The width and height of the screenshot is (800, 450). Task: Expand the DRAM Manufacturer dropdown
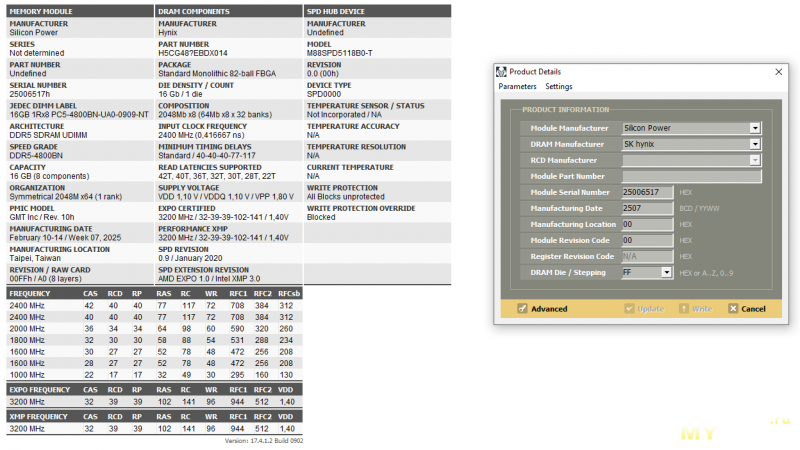coord(755,144)
